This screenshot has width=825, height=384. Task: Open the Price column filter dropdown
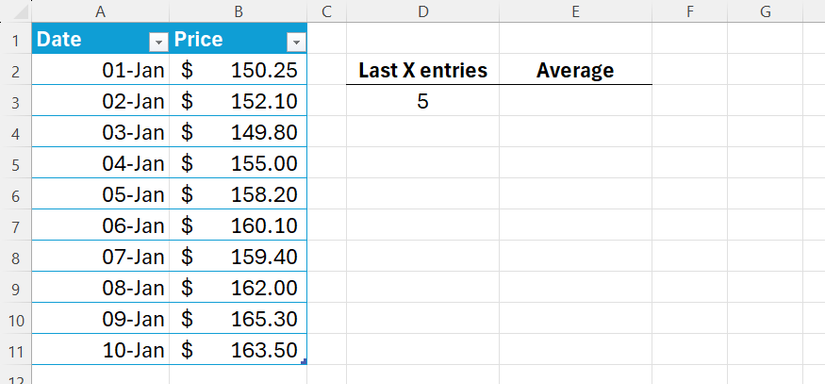(x=296, y=42)
